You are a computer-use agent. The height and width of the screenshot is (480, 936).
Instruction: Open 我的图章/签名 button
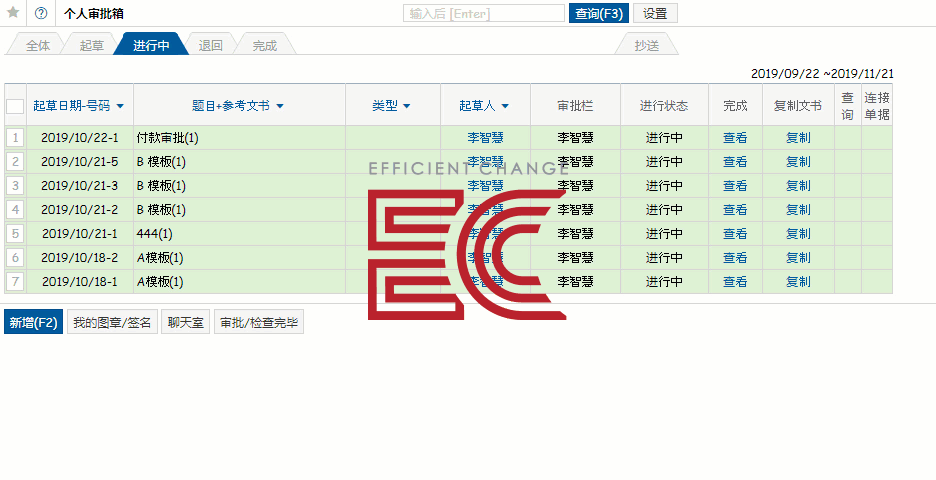click(112, 322)
